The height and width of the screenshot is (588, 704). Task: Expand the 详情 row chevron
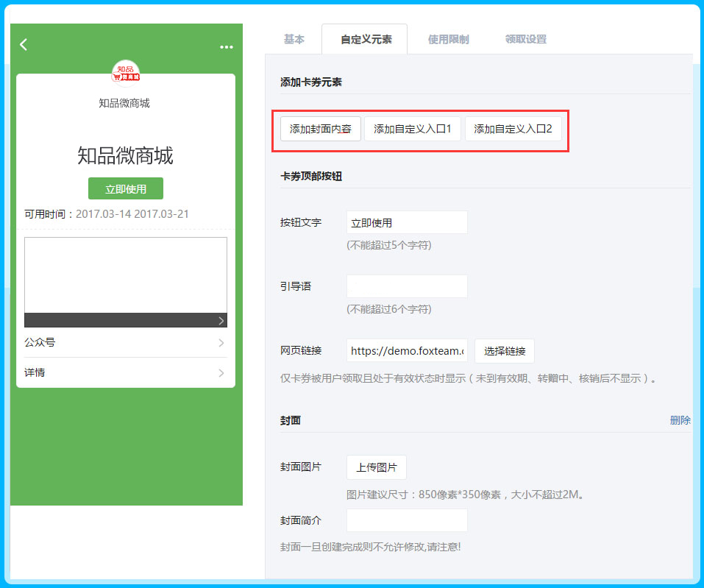tap(221, 373)
